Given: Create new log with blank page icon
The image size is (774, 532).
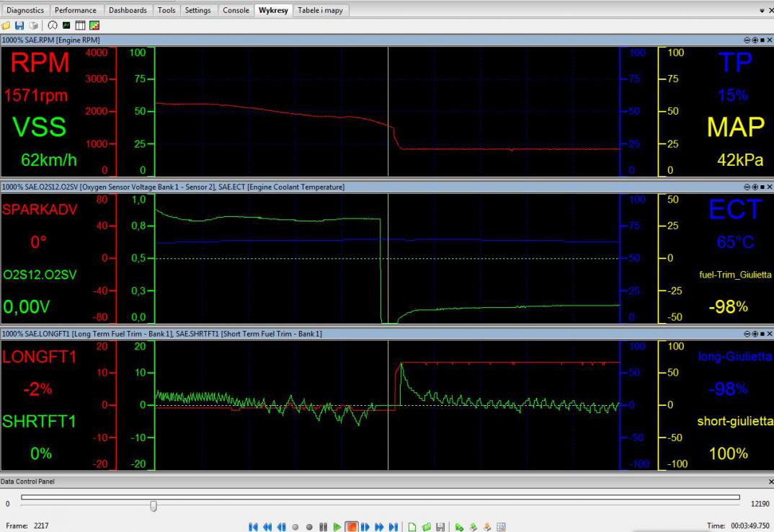Looking at the screenshot, I should [x=412, y=526].
